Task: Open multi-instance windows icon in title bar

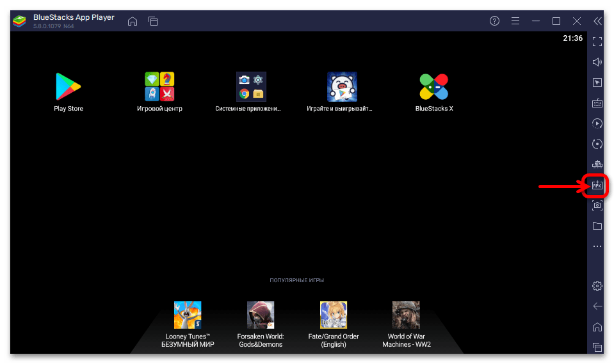Action: (153, 21)
